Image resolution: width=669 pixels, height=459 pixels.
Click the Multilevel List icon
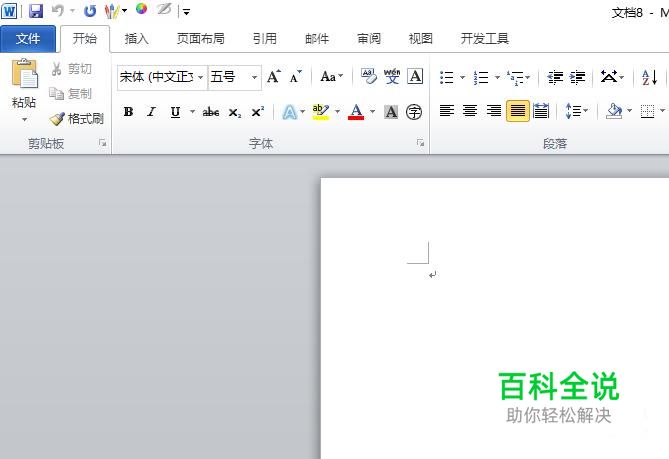tap(515, 78)
